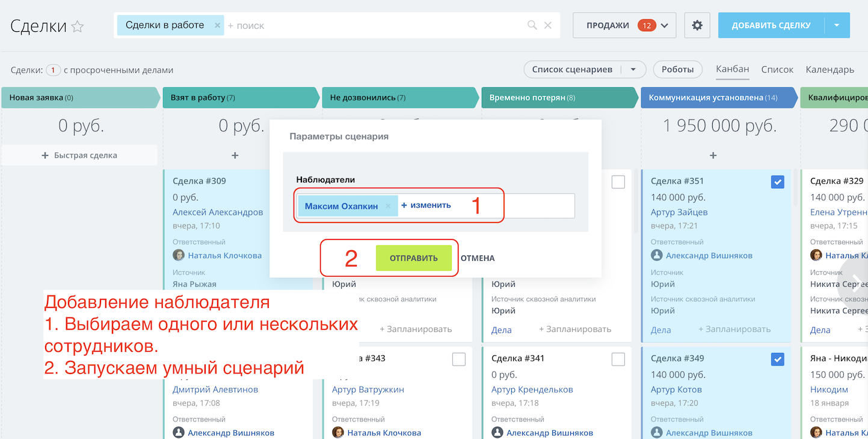Tick the Сделка #343 checkbox
This screenshot has width=868, height=439.
tap(459, 359)
